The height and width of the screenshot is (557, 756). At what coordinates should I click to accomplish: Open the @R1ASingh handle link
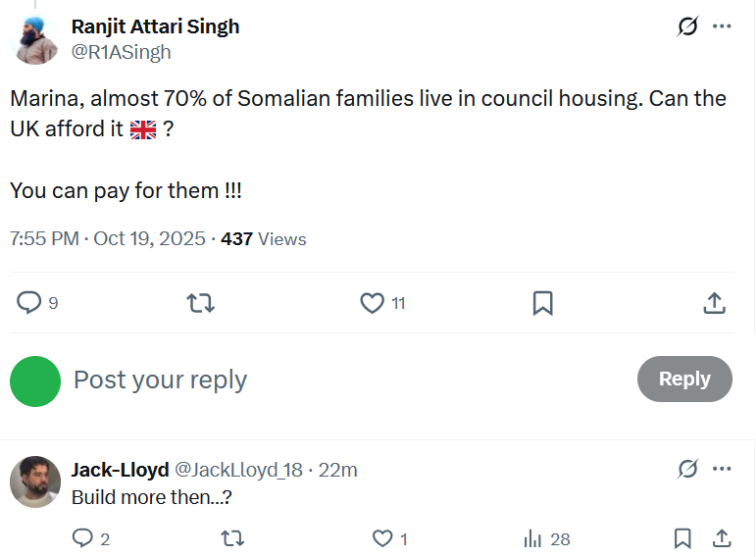click(121, 52)
